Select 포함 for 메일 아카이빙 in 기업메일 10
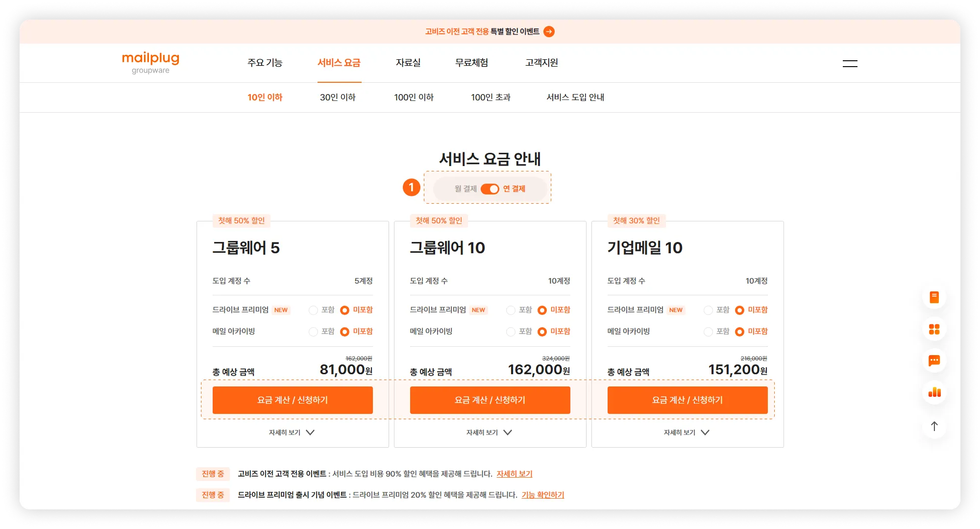 (x=708, y=332)
